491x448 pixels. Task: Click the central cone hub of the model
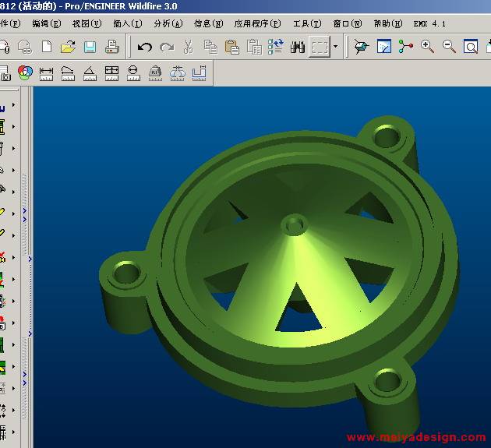(x=294, y=224)
